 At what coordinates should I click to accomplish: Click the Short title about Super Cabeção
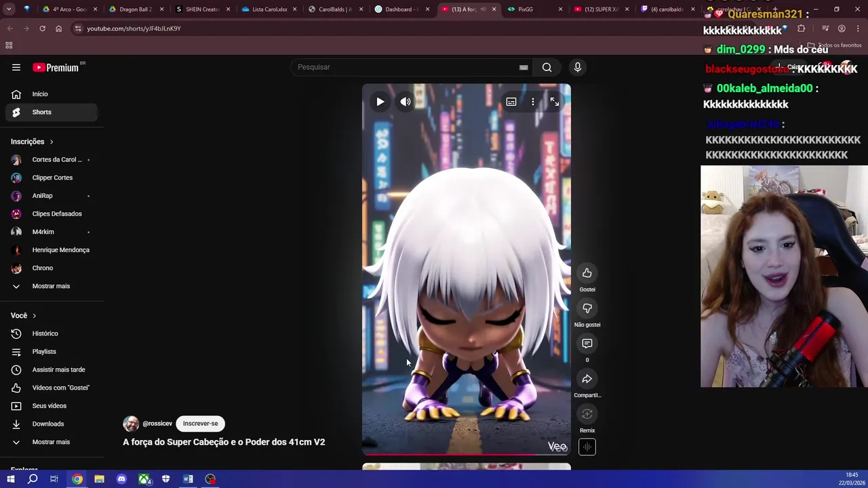tap(224, 442)
